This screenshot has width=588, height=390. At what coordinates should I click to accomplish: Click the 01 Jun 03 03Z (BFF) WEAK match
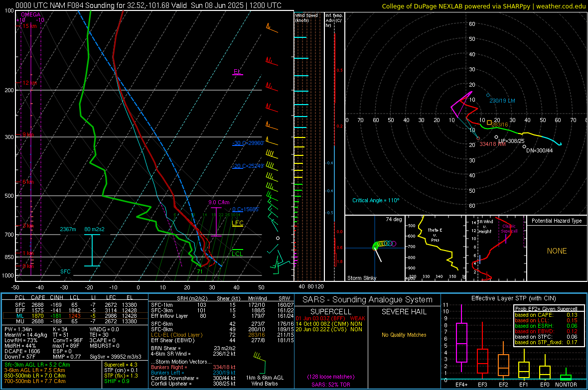coord(330,318)
